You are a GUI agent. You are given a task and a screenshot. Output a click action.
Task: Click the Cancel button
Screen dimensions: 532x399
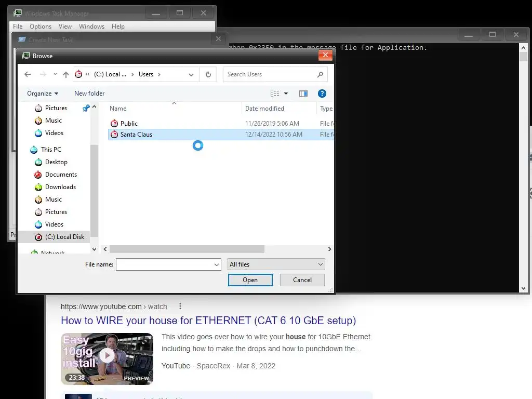302,280
